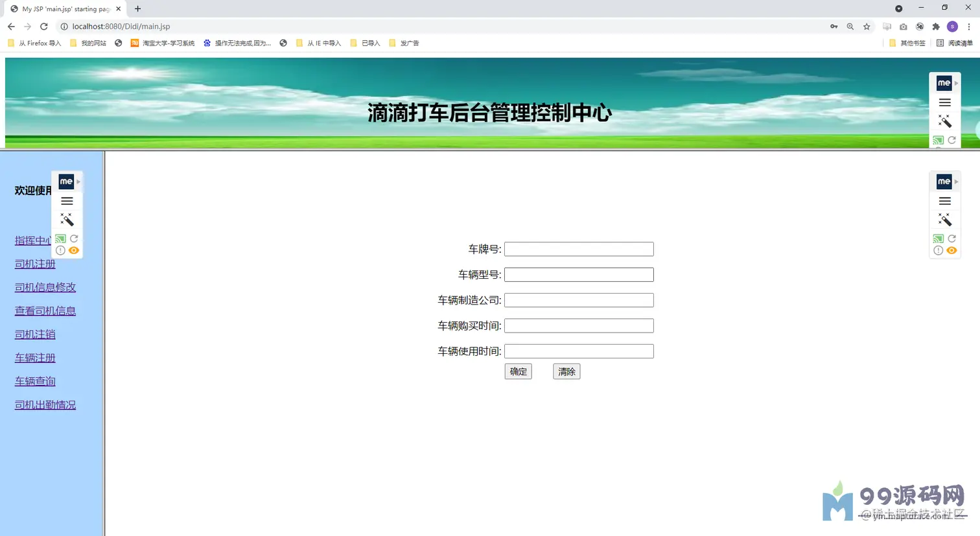Open Chrome's three-dot menu
Viewport: 980px width, 536px height.
(x=969, y=27)
